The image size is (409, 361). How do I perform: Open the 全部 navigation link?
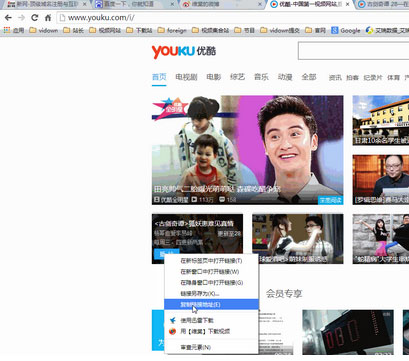pos(309,77)
